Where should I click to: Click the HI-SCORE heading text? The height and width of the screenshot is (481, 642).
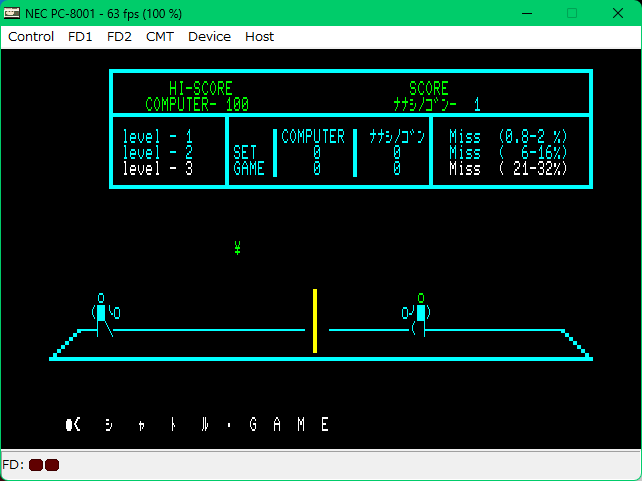click(200, 89)
